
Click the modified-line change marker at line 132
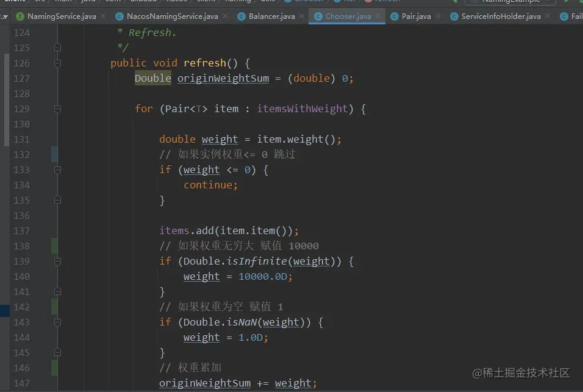[x=54, y=155]
